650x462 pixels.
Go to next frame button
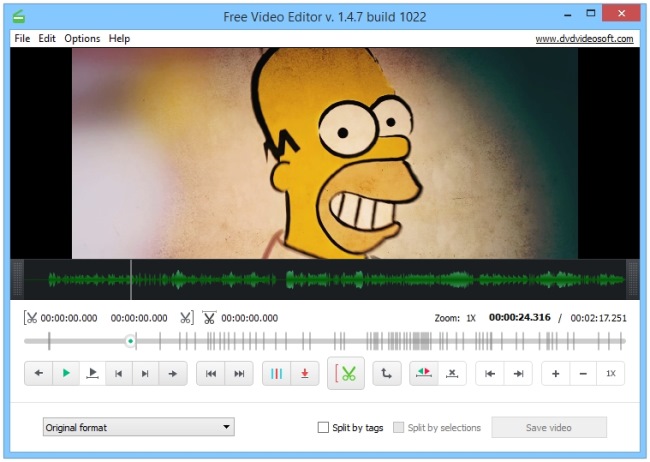pos(145,373)
